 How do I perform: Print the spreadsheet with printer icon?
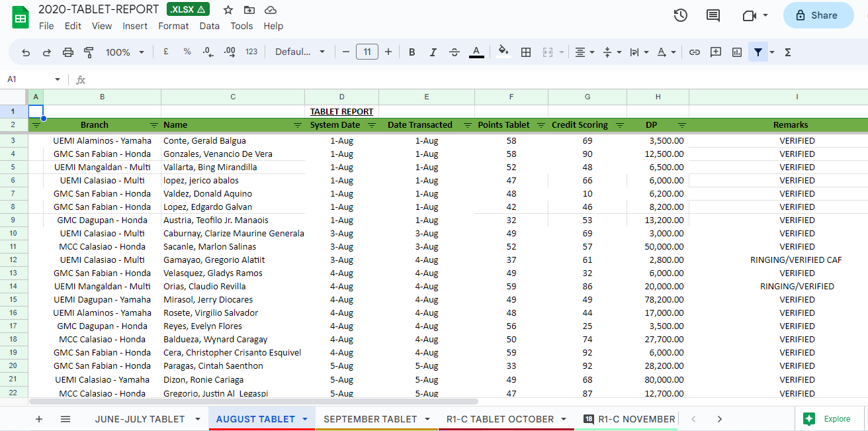point(68,52)
